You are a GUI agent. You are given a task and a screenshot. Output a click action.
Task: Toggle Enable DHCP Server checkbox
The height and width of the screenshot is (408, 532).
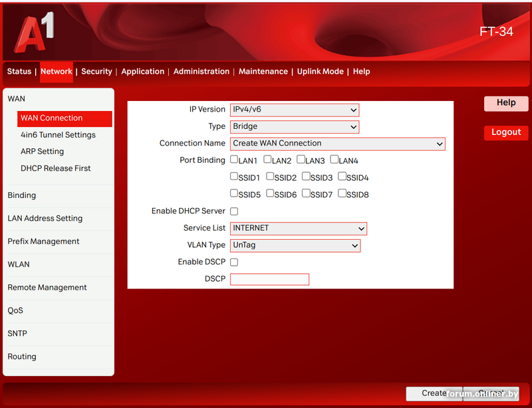click(x=234, y=211)
